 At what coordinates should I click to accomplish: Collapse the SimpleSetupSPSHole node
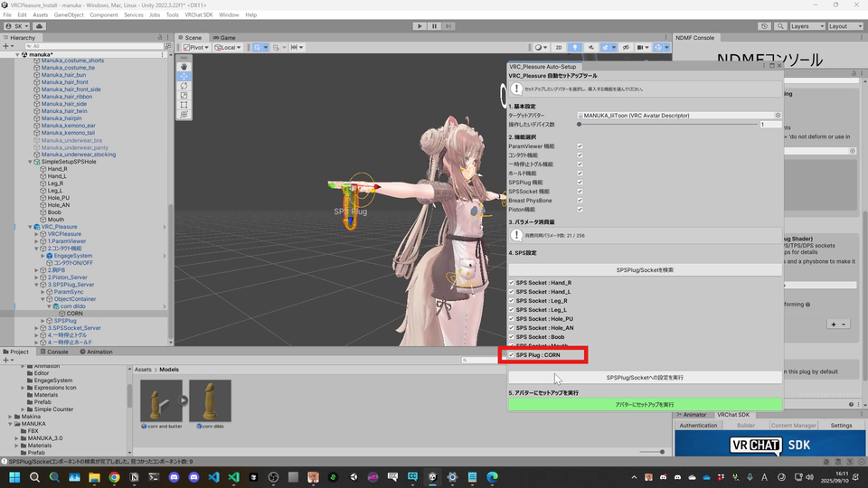pos(30,162)
